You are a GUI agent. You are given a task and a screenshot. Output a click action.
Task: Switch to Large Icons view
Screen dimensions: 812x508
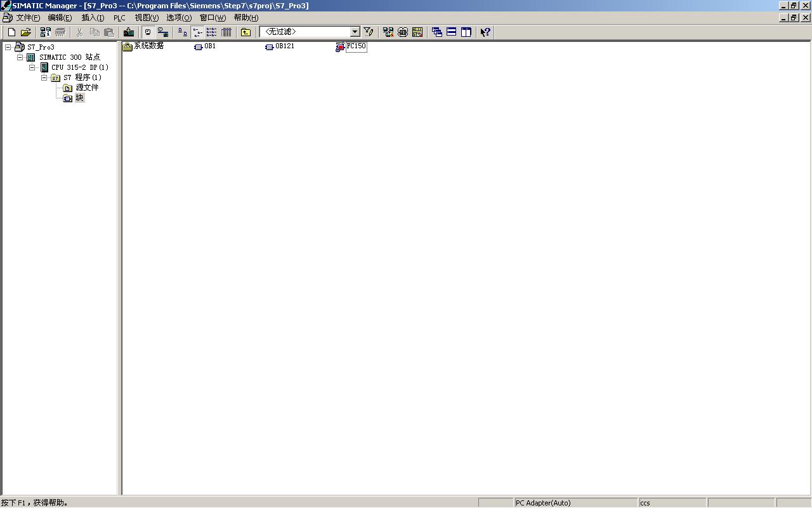183,32
